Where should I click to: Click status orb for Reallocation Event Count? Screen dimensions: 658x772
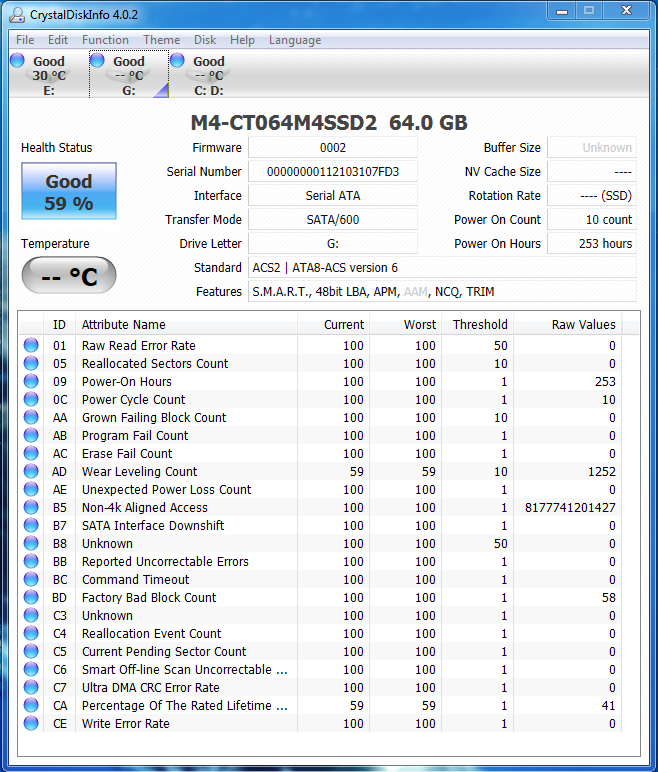[31, 634]
